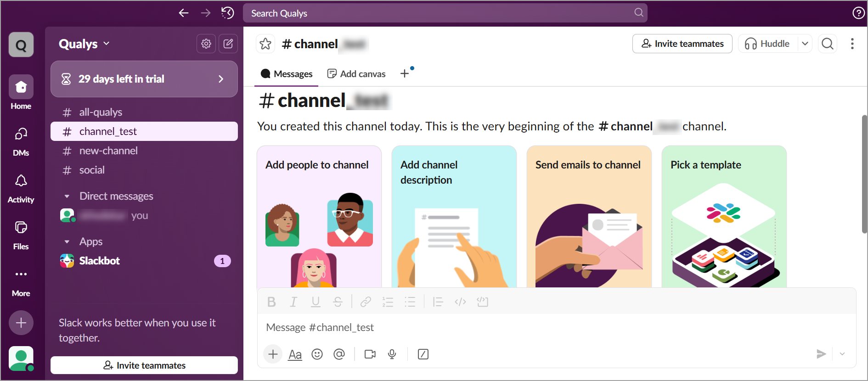Image resolution: width=868 pixels, height=381 pixels.
Task: Toggle bold formatting in composer
Action: tap(271, 302)
